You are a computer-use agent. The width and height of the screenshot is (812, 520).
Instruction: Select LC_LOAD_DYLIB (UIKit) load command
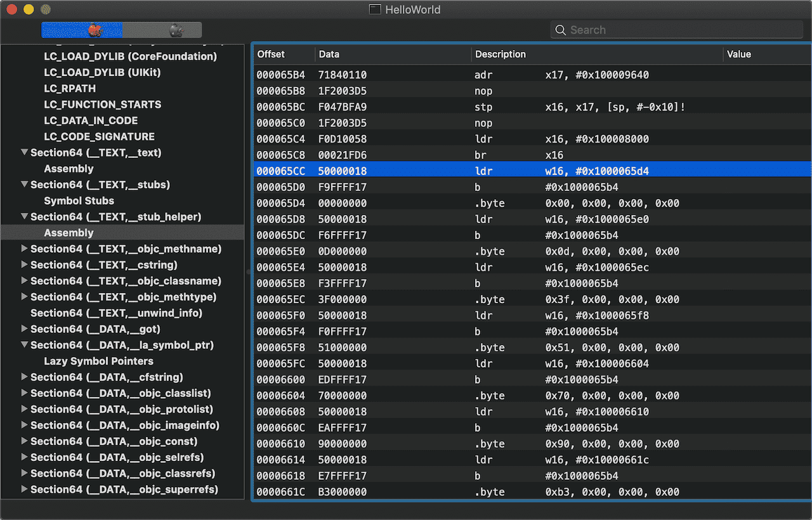point(102,72)
